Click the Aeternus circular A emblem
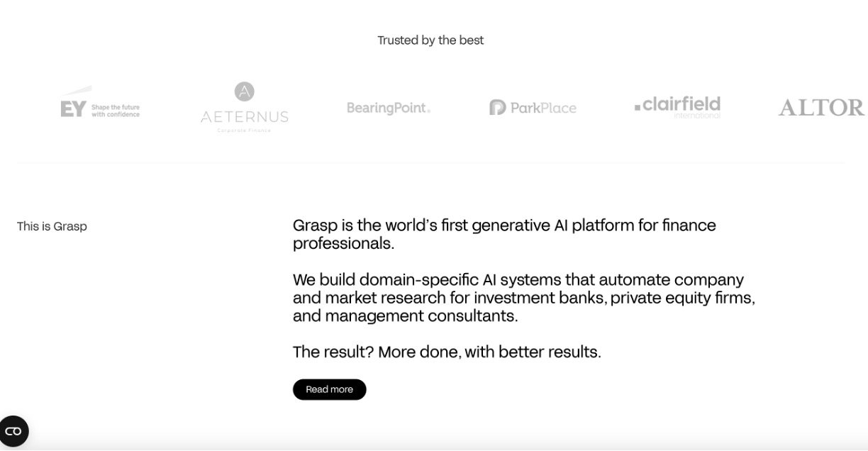868x451 pixels. point(244,91)
